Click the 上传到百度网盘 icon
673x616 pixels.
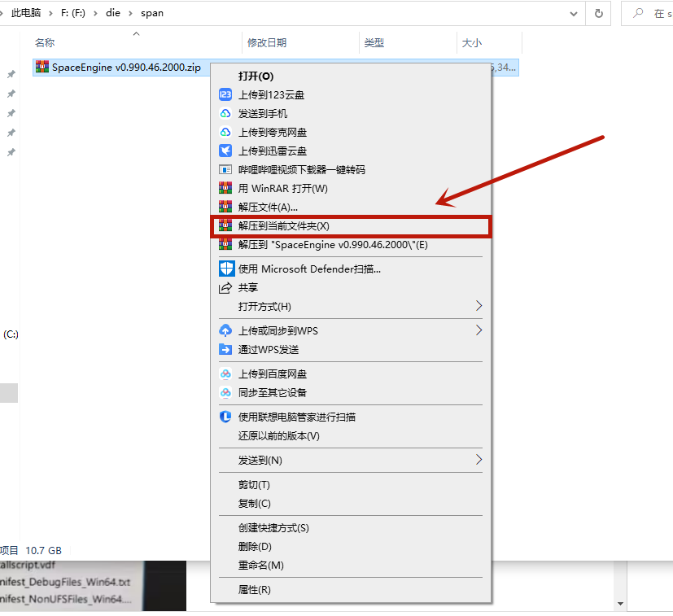tap(225, 374)
